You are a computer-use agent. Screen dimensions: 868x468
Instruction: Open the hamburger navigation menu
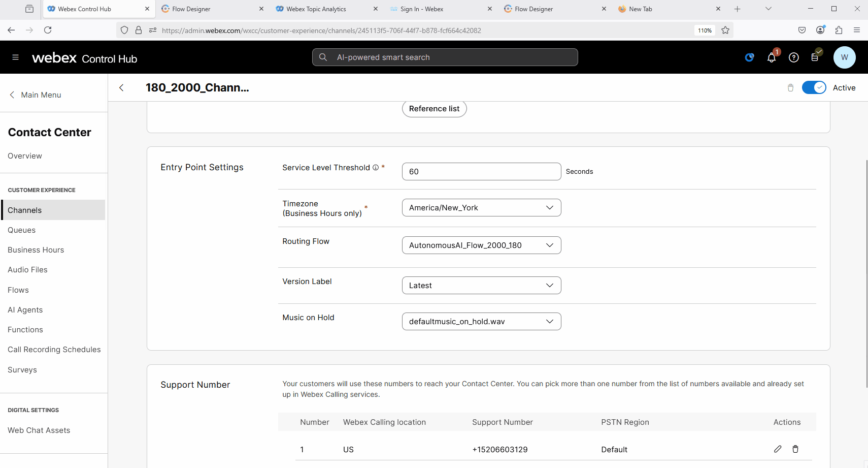pos(15,57)
